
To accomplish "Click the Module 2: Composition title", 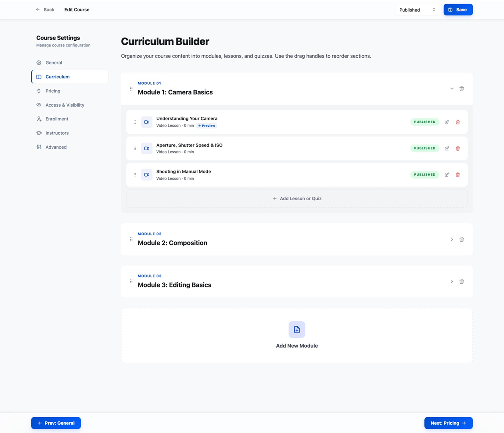I will point(172,243).
